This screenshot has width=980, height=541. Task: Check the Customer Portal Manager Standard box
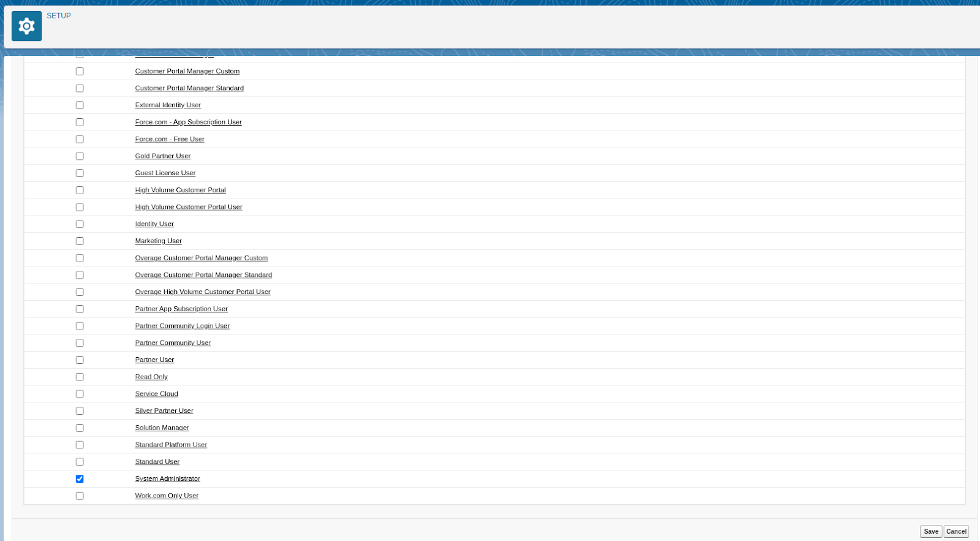pos(80,88)
